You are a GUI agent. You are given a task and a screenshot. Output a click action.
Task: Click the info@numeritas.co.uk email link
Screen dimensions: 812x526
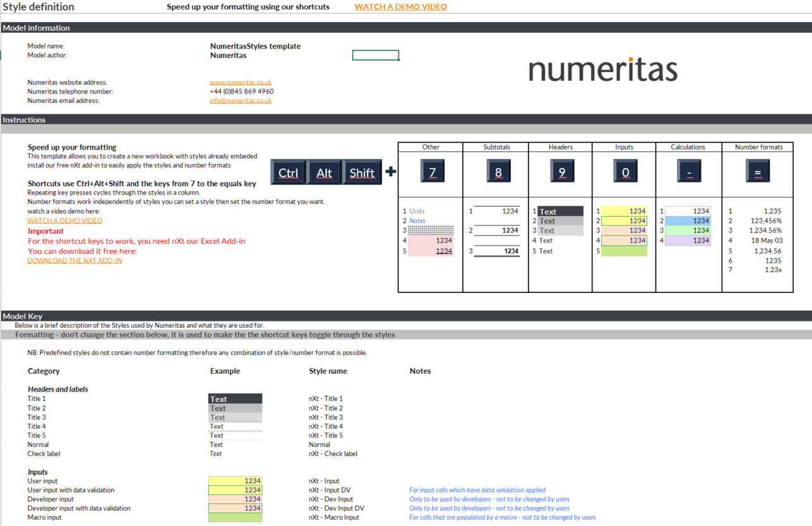[x=241, y=100]
